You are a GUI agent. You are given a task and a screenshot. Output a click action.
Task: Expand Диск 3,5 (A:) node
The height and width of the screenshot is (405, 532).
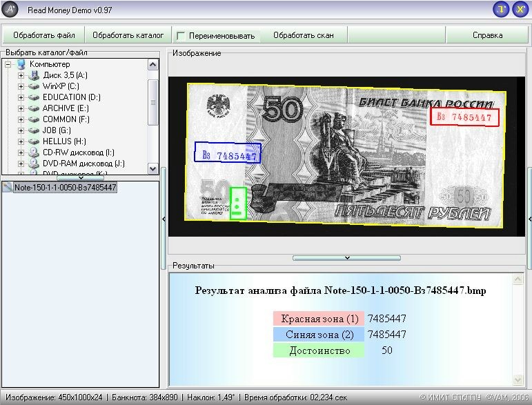[21, 75]
